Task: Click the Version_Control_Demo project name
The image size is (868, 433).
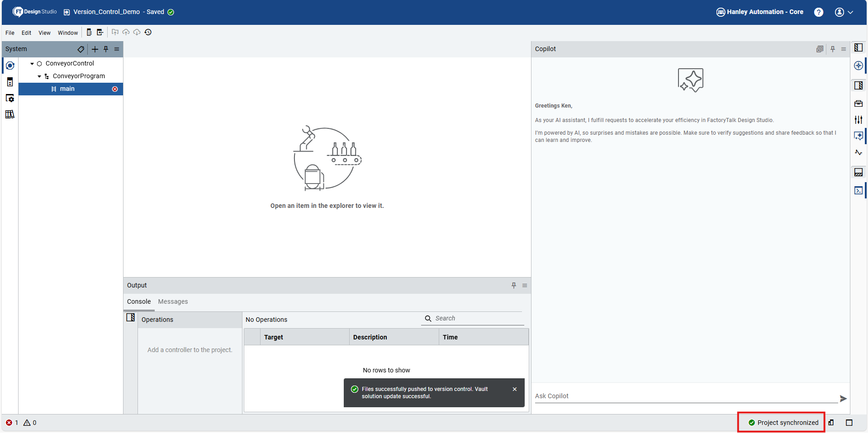Action: (x=106, y=12)
